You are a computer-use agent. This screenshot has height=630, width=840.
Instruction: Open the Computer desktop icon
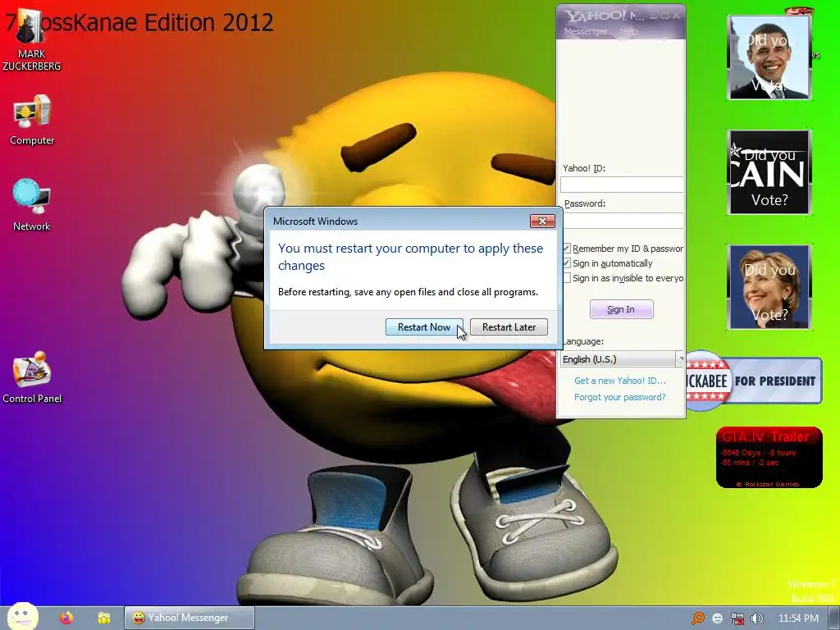click(x=32, y=120)
